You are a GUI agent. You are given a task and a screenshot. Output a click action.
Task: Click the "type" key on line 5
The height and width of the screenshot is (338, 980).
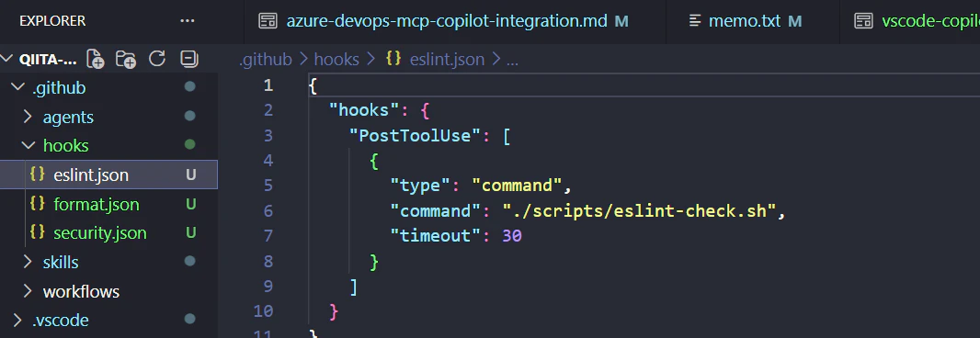pos(420,186)
